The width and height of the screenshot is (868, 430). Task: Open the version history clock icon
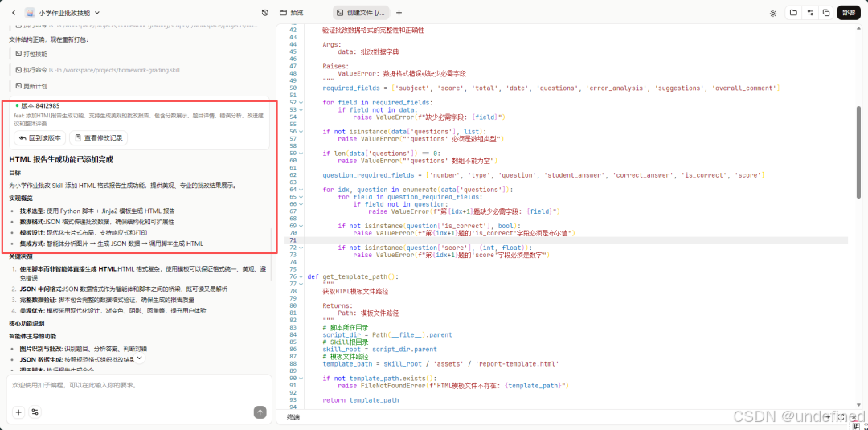click(x=265, y=12)
